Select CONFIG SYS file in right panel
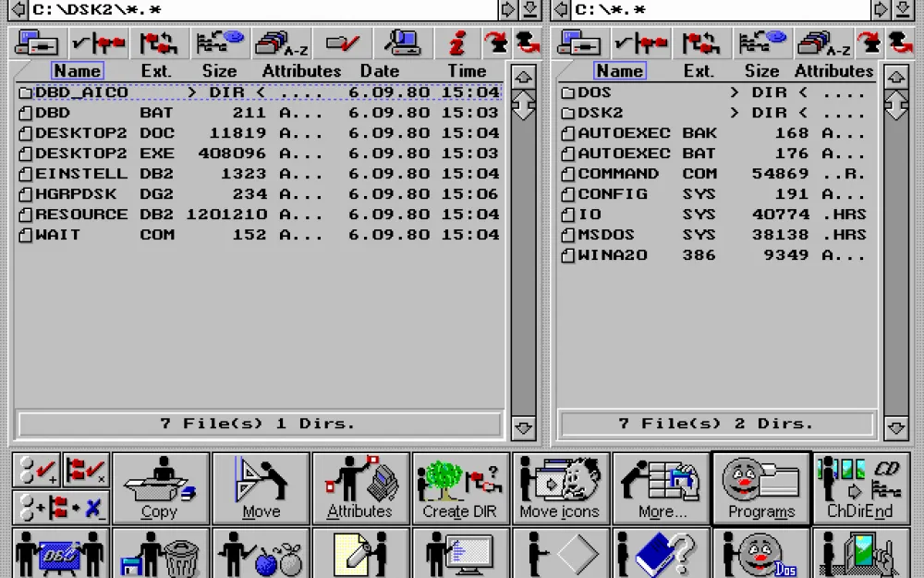924x578 pixels. tap(716, 194)
